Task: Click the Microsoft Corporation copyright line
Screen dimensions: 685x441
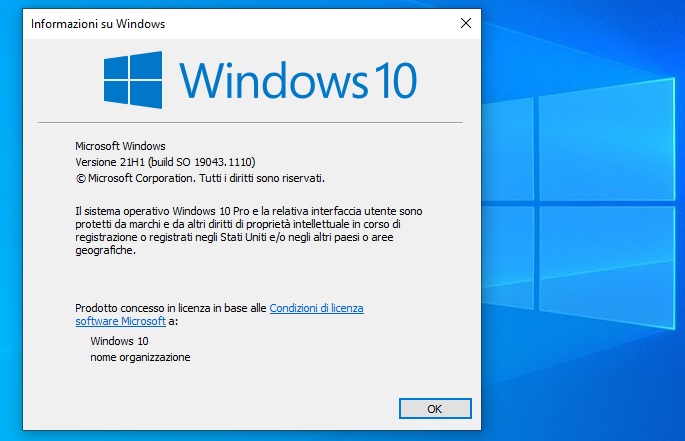Action: (200, 178)
